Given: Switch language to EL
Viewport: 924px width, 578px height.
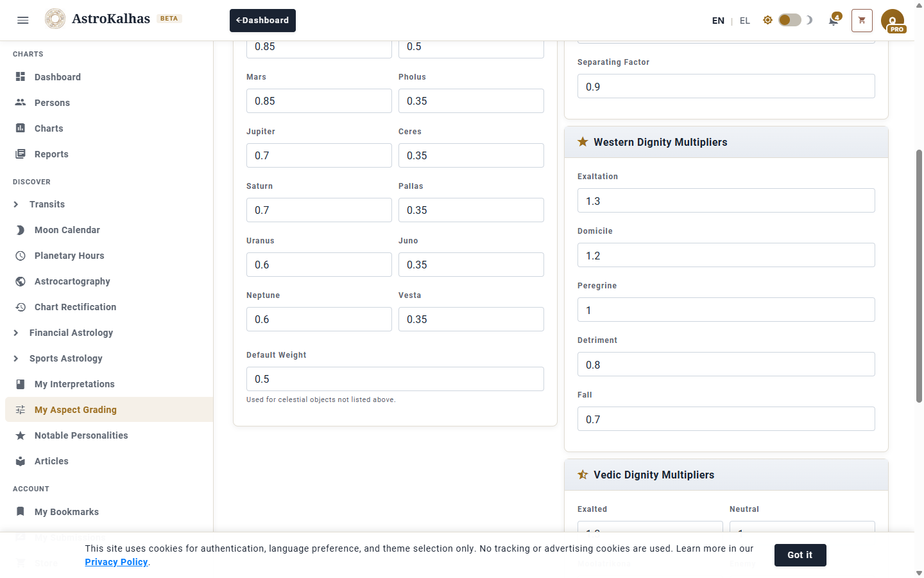Looking at the screenshot, I should click(x=744, y=21).
